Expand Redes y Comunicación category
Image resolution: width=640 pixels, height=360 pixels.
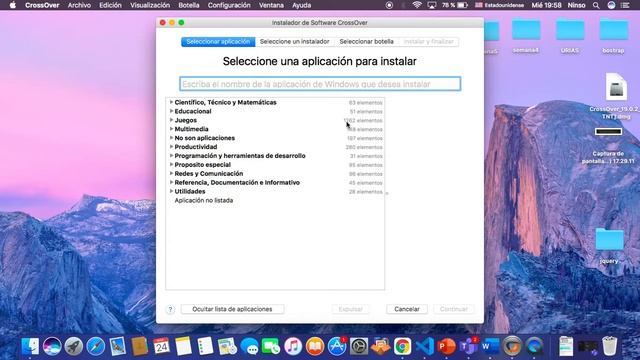tap(171, 173)
